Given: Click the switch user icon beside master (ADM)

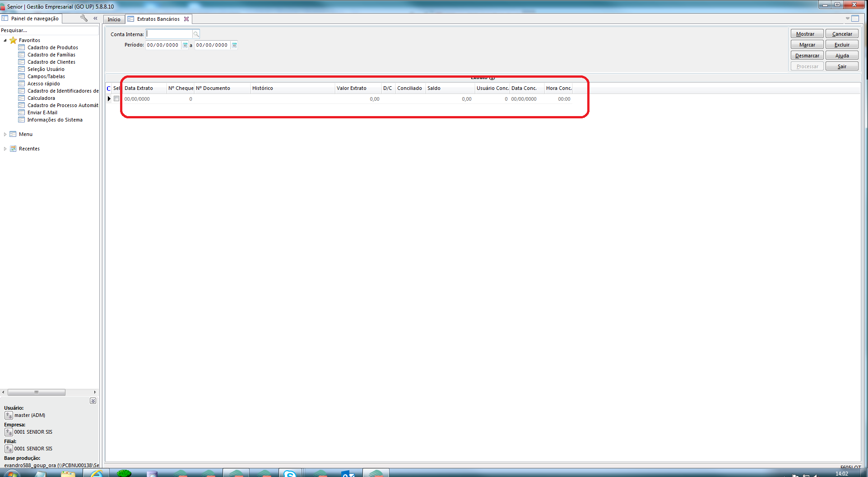Looking at the screenshot, I should pyautogui.click(x=9, y=415).
